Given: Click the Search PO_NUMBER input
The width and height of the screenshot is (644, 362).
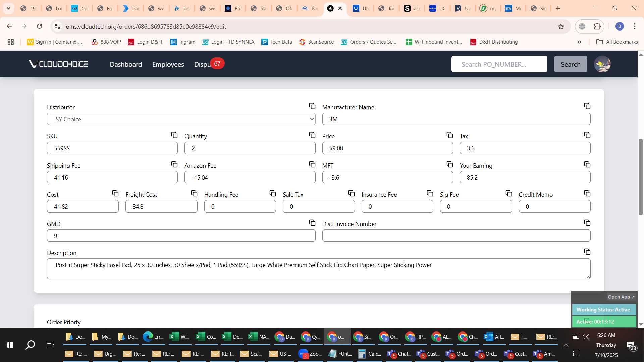Looking at the screenshot, I should [x=499, y=64].
